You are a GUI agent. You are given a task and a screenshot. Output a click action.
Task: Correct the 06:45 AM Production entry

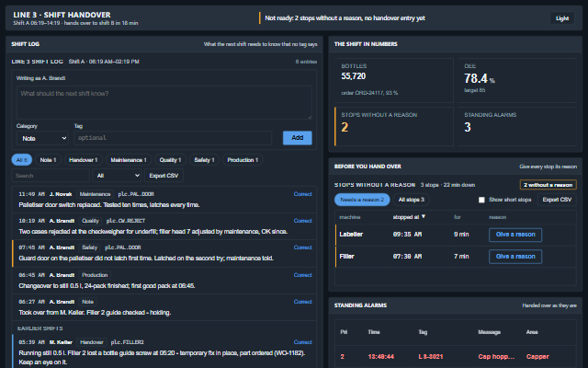[x=302, y=275]
